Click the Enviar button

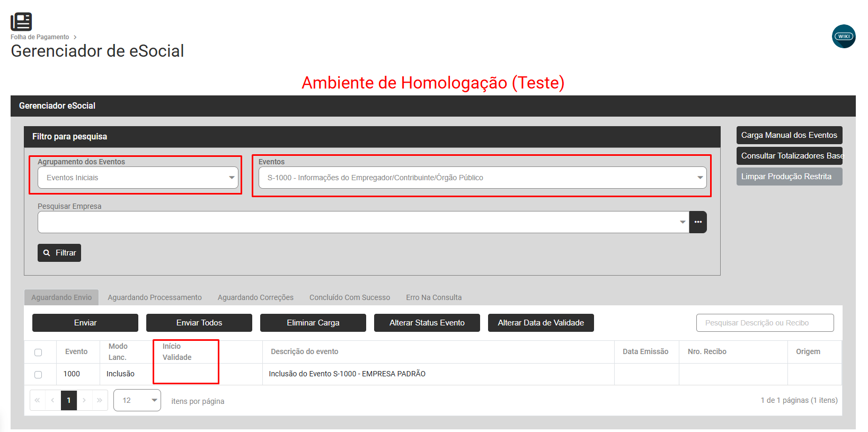[85, 323]
